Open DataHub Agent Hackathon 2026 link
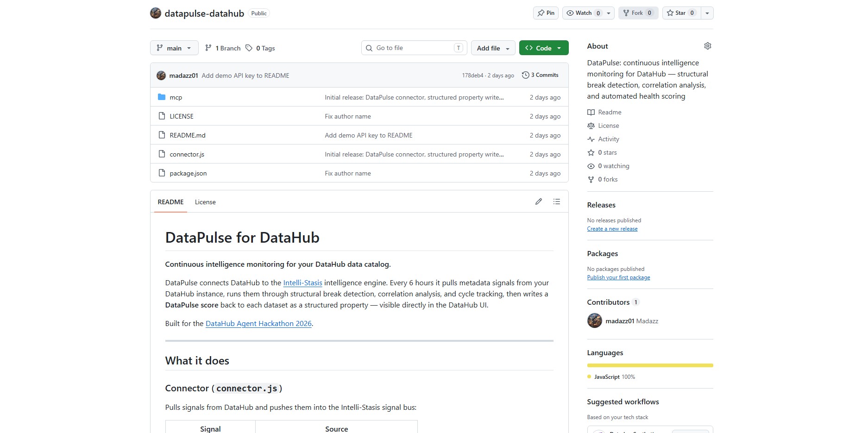The height and width of the screenshot is (433, 868). click(x=258, y=323)
